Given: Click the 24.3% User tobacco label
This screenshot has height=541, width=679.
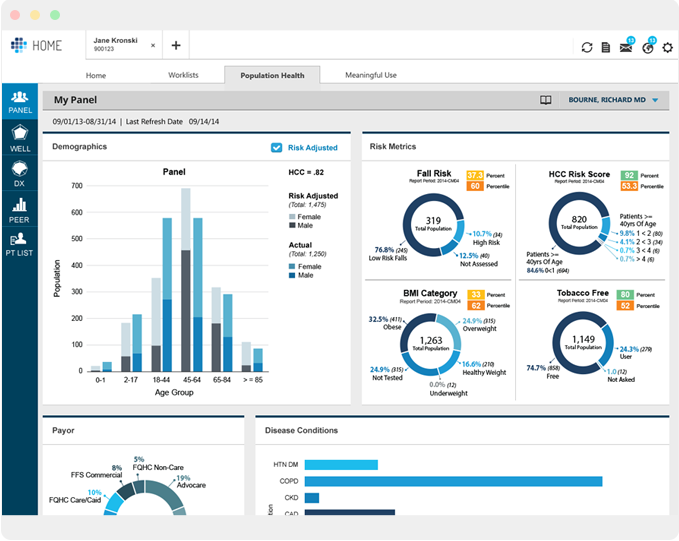Looking at the screenshot, I should coord(636,353).
